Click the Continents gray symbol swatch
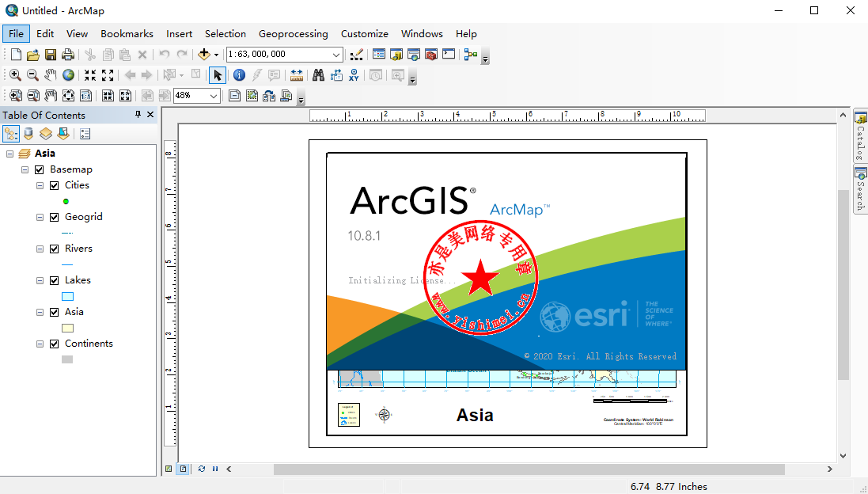This screenshot has height=494, width=868. (x=67, y=359)
